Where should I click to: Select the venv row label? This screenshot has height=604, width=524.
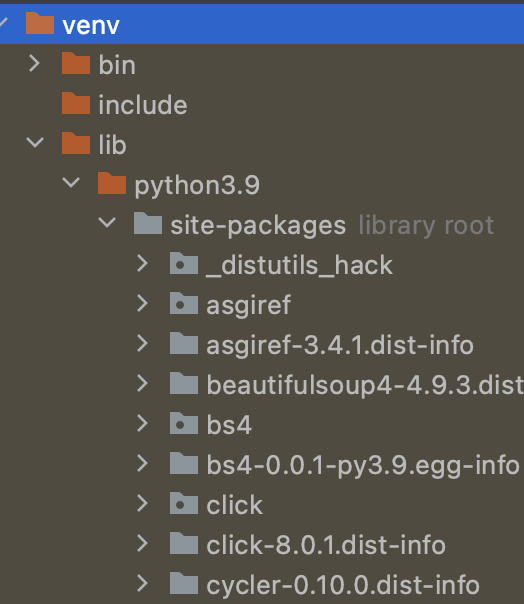pyautogui.click(x=91, y=26)
